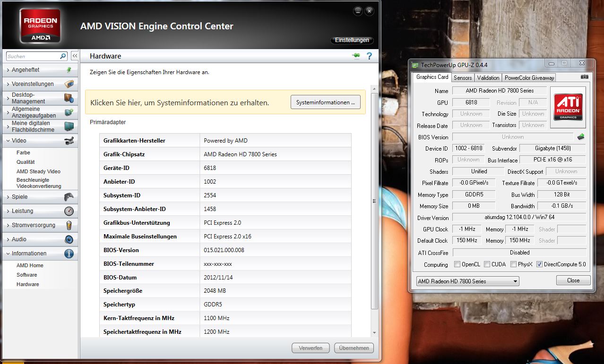Switch to Sensors tab in GPU-Z
Screen dimensions: 604x364
click(463, 78)
